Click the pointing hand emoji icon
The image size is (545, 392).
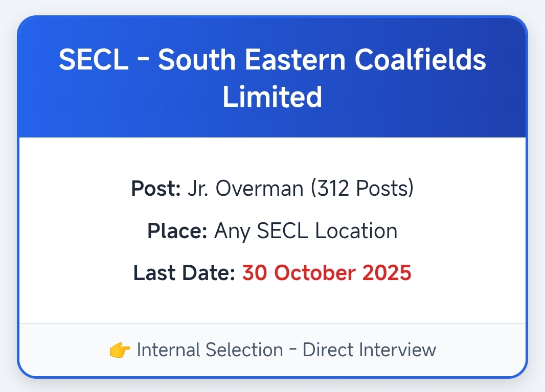pos(120,351)
